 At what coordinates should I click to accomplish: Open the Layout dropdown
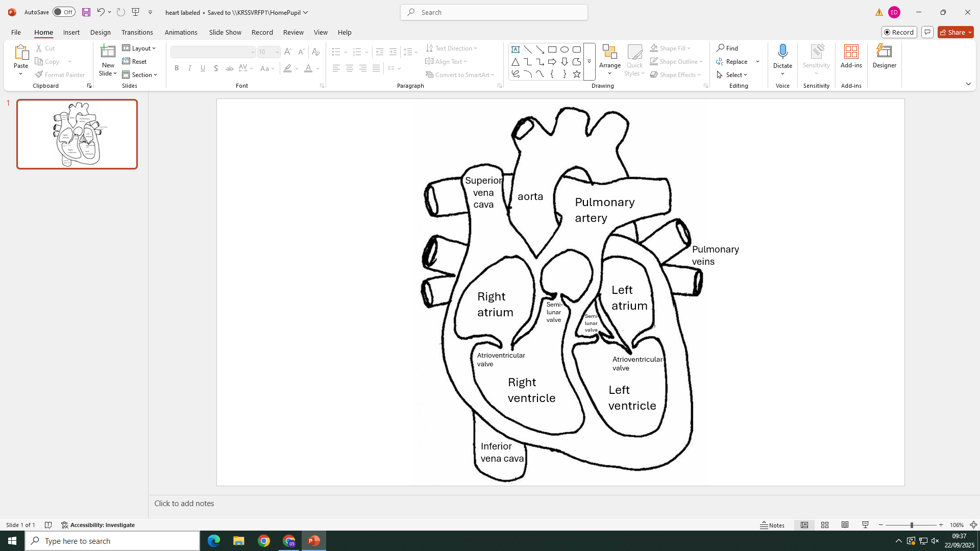[139, 48]
